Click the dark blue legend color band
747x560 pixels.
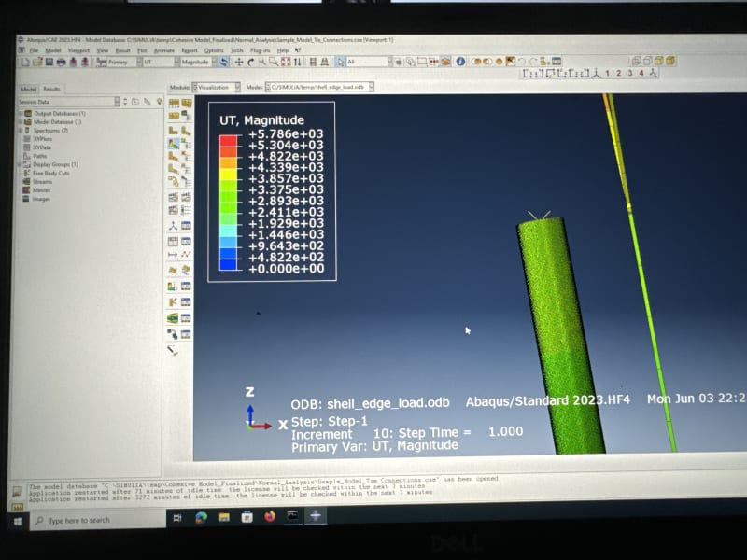point(228,265)
